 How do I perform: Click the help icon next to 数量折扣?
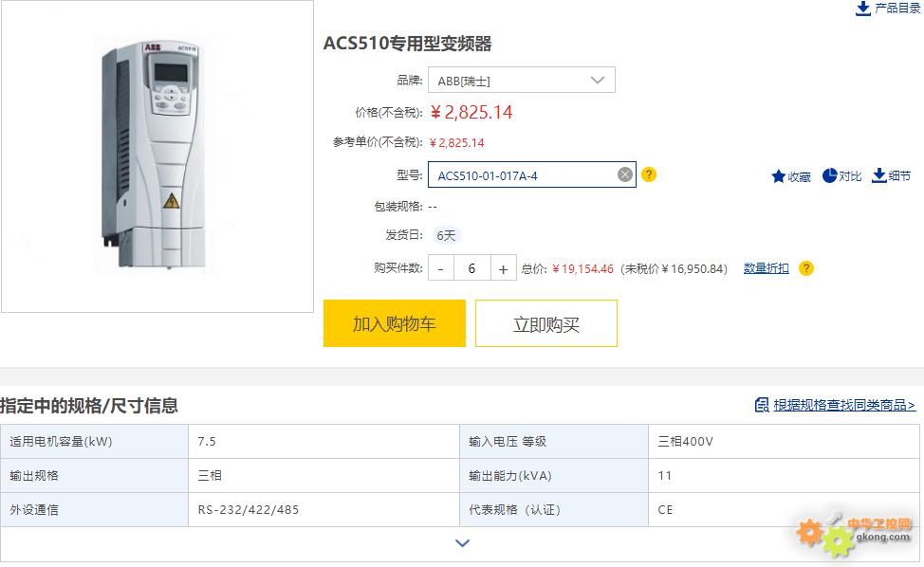click(x=806, y=268)
